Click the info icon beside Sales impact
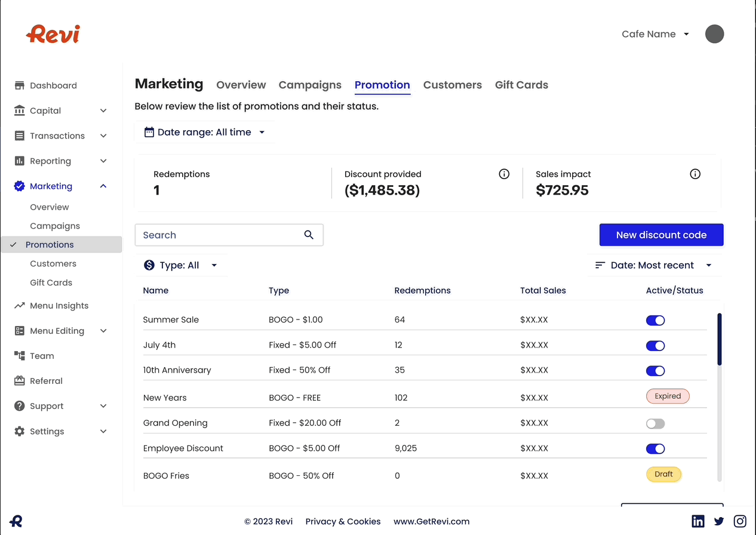The height and width of the screenshot is (535, 756). 694,174
